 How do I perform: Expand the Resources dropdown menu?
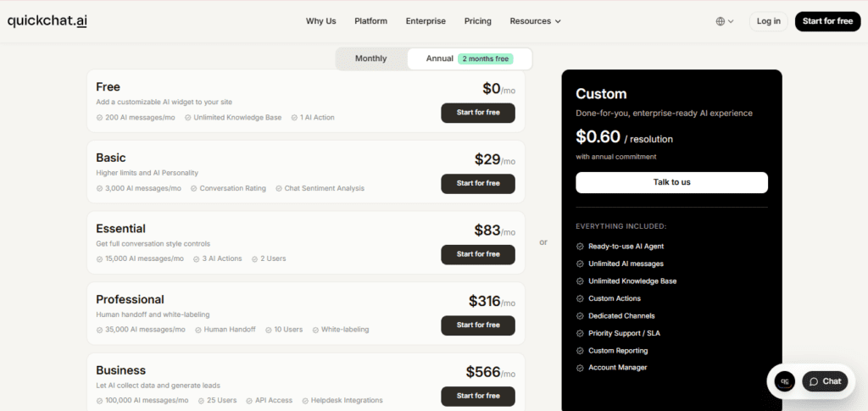(535, 21)
